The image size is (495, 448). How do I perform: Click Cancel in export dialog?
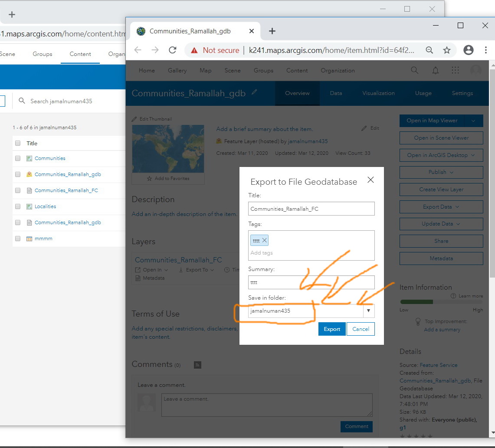[x=361, y=329]
